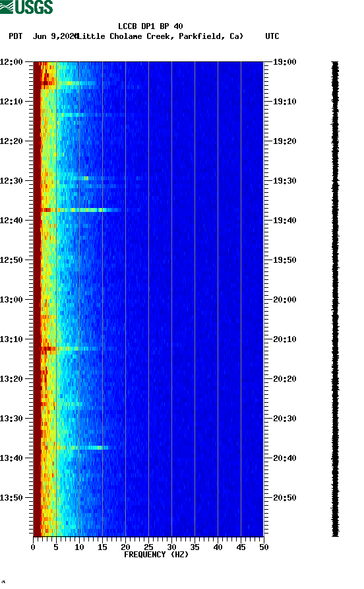Click the 13:20 PDT time label
This screenshot has width=364, height=589.
click(x=11, y=379)
